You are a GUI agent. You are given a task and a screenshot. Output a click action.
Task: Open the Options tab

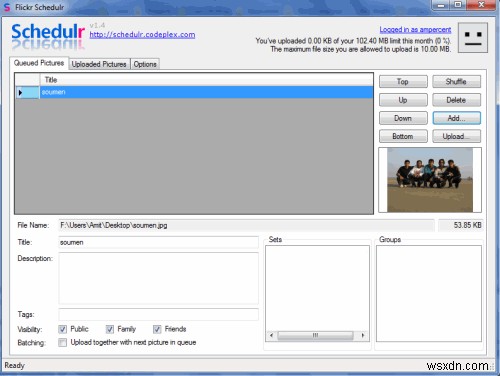(145, 64)
